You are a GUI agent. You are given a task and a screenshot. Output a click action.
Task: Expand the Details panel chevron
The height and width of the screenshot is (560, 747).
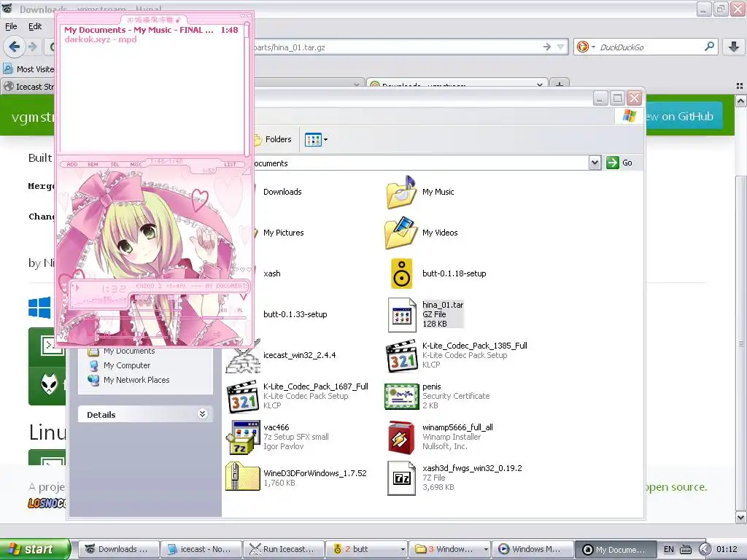coord(203,414)
